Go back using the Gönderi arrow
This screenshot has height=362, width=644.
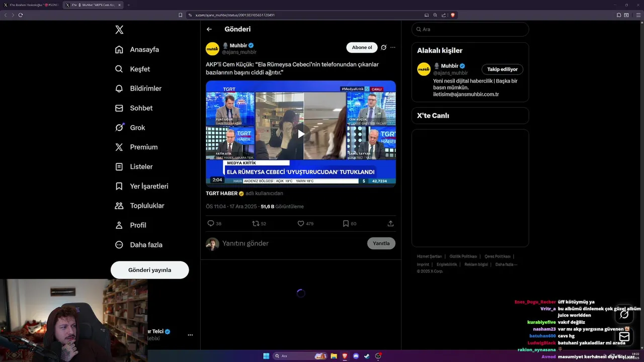click(x=209, y=29)
